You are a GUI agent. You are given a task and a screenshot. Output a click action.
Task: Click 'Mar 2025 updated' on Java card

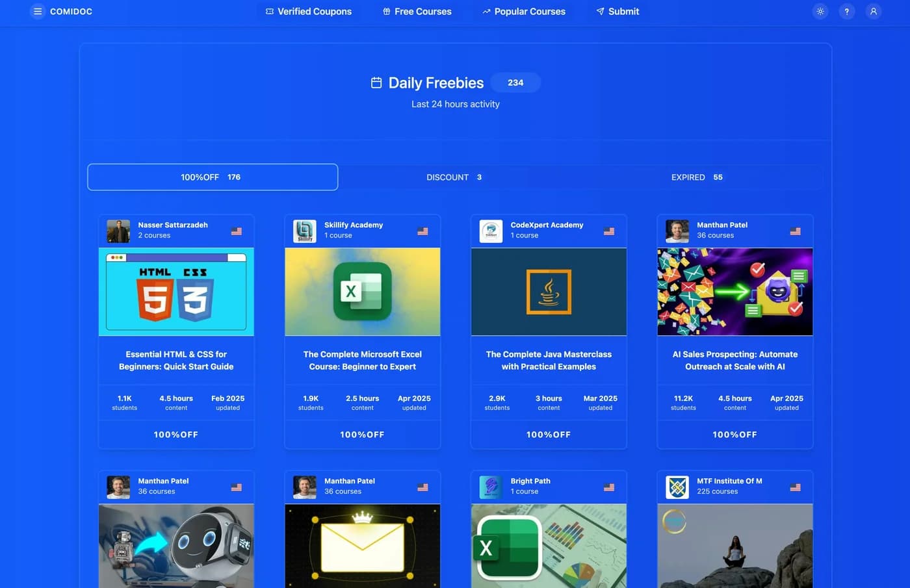click(600, 403)
